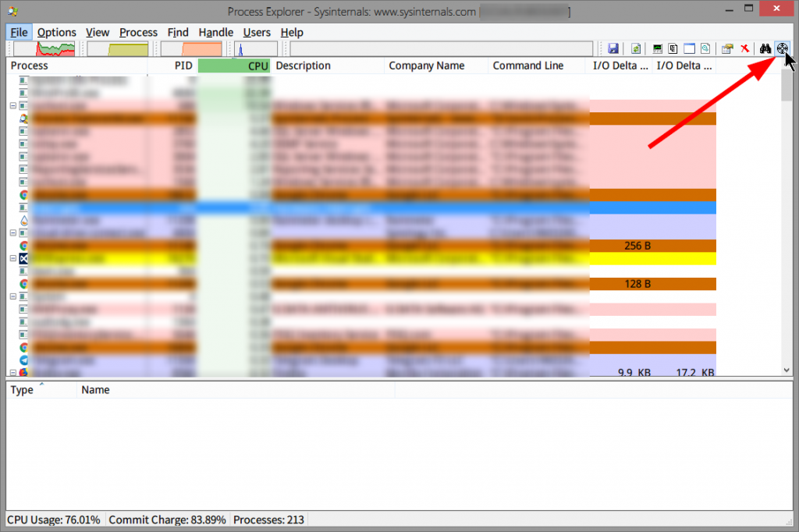799x532 pixels.
Task: Select the crosshair Find Window's Process icon
Action: pyautogui.click(x=782, y=48)
